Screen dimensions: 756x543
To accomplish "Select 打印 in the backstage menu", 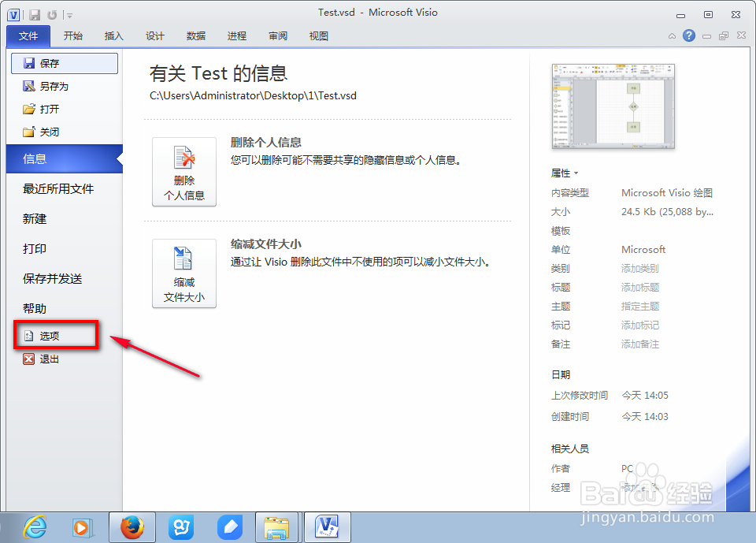I will click(x=65, y=248).
